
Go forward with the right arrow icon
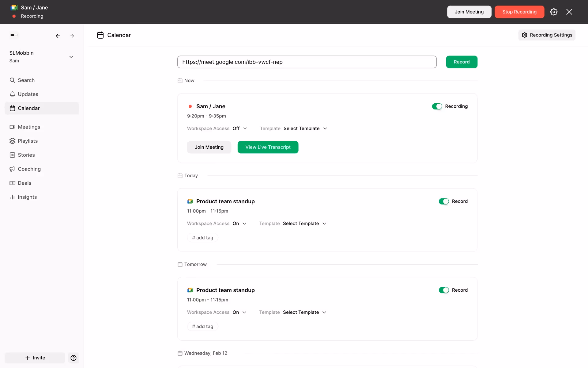click(x=72, y=36)
